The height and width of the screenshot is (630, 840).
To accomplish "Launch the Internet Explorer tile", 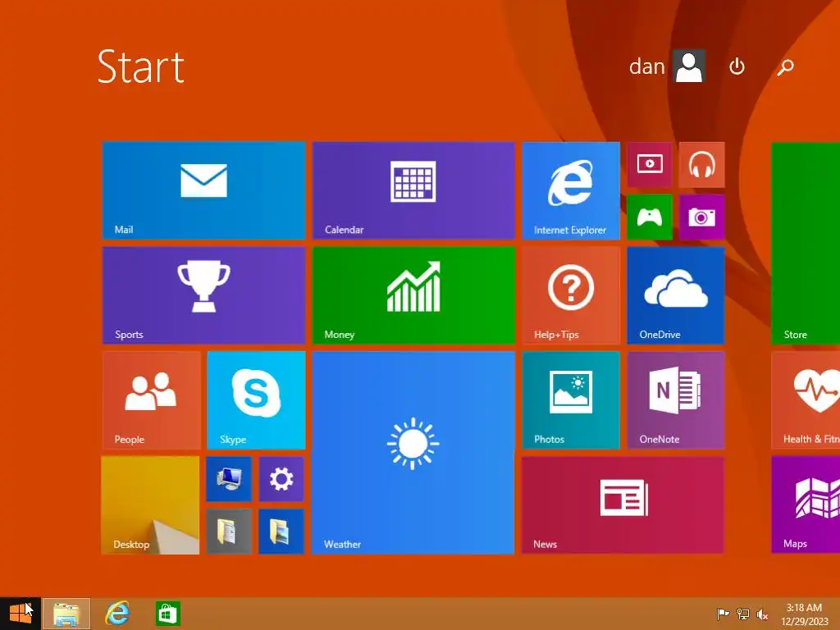I will tap(571, 190).
